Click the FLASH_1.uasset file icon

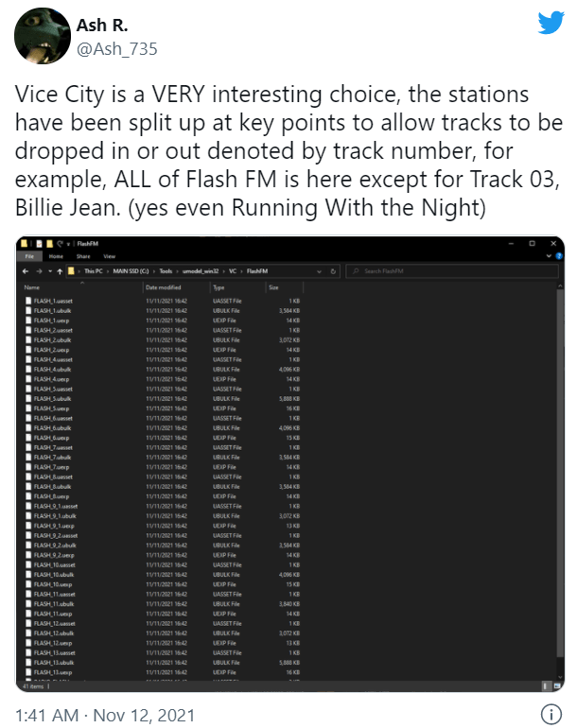pyautogui.click(x=28, y=301)
